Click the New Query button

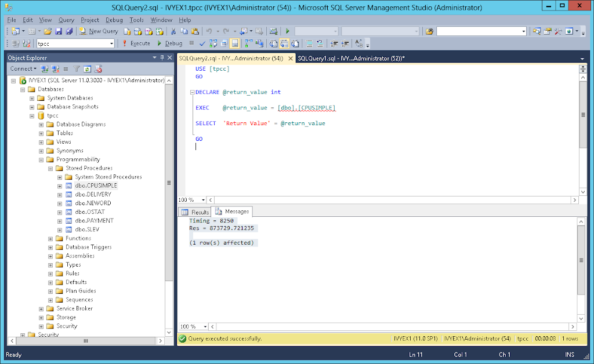point(99,31)
